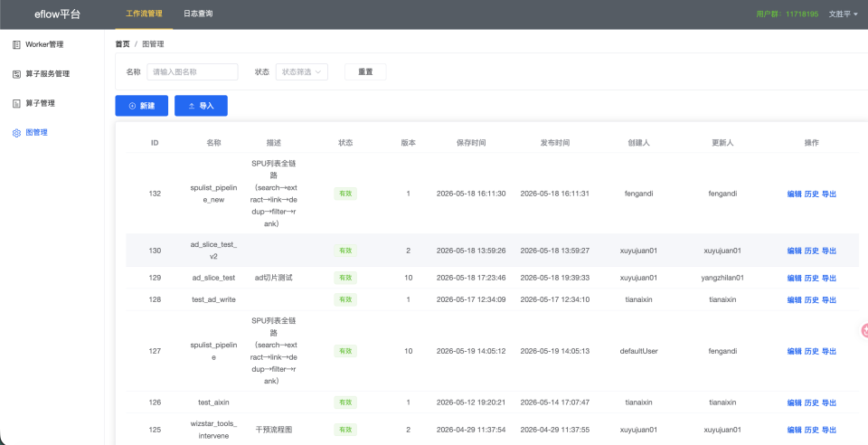Screen dimensions: 868x445
Task: Click the 首页 breadcrumb link
Action: click(x=122, y=44)
